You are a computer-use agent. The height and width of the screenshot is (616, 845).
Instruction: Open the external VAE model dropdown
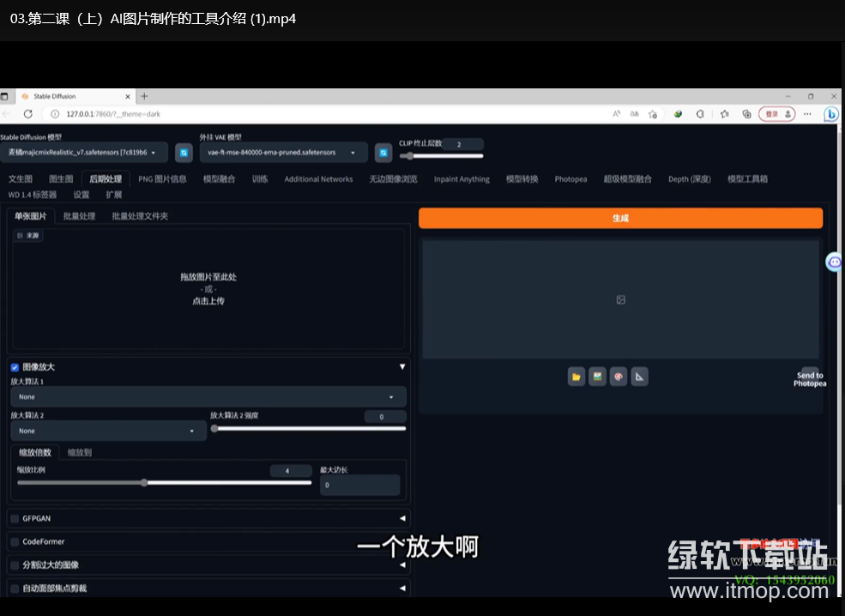283,153
